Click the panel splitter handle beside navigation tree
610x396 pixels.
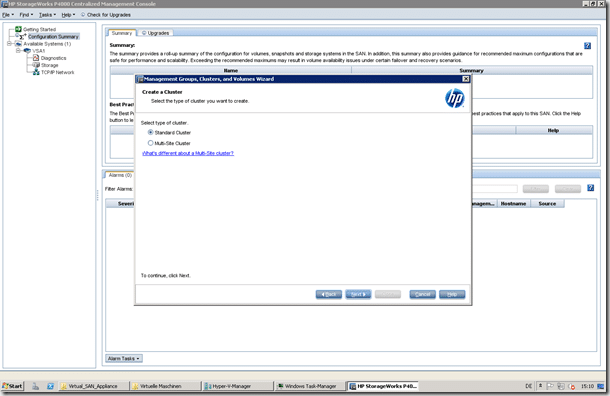[97, 195]
